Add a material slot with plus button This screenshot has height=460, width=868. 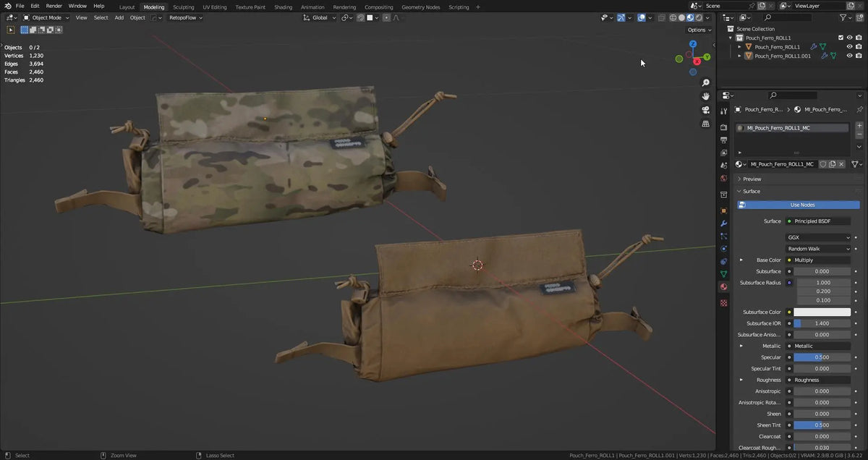tap(859, 126)
